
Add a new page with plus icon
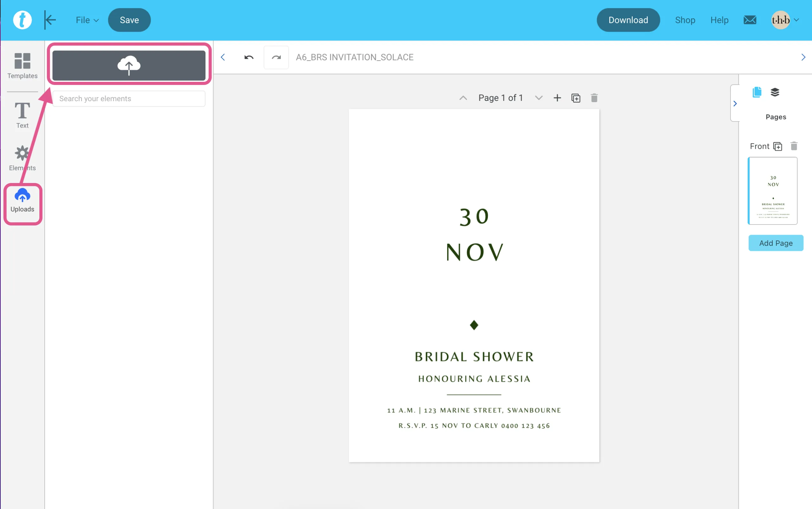click(x=557, y=98)
